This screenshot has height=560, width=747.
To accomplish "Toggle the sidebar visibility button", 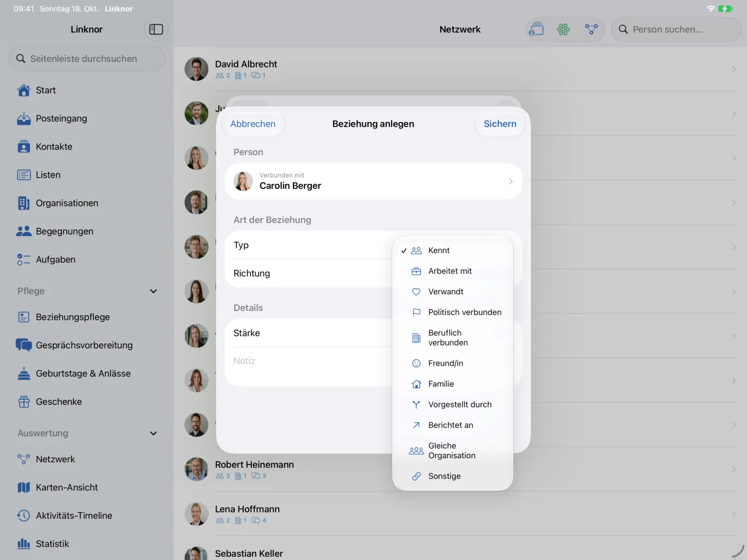I will click(156, 29).
